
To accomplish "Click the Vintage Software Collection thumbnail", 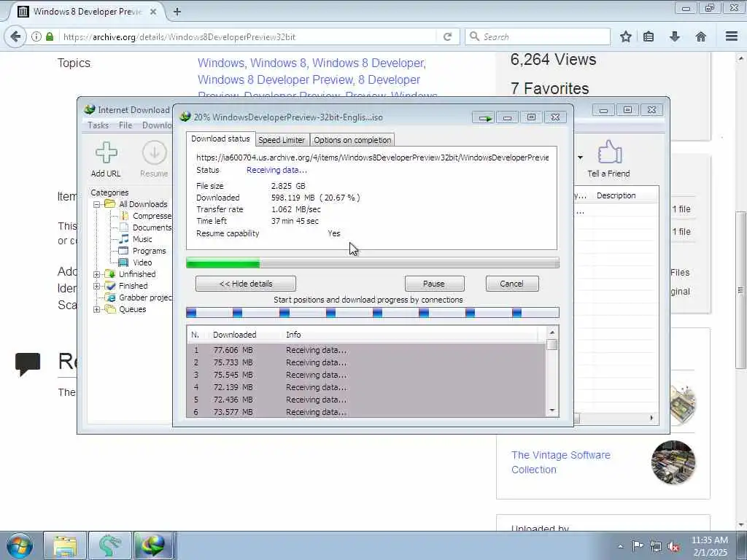I will [x=673, y=462].
